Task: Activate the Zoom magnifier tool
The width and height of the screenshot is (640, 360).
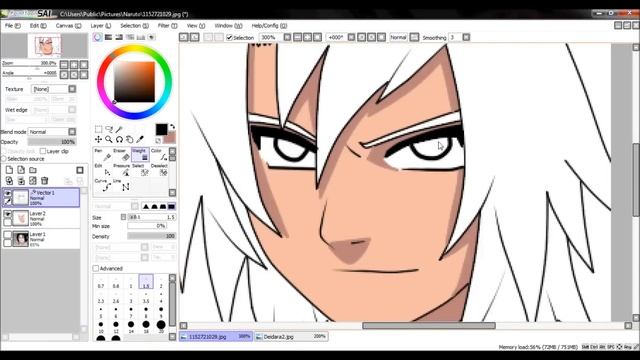Action: coord(109,140)
